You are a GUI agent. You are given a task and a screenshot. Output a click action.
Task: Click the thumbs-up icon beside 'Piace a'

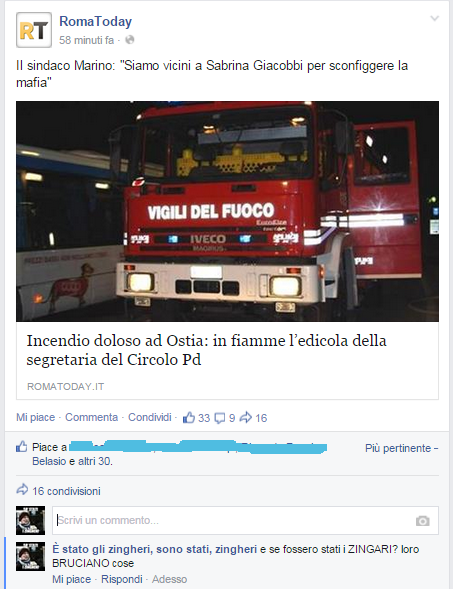click(x=22, y=447)
